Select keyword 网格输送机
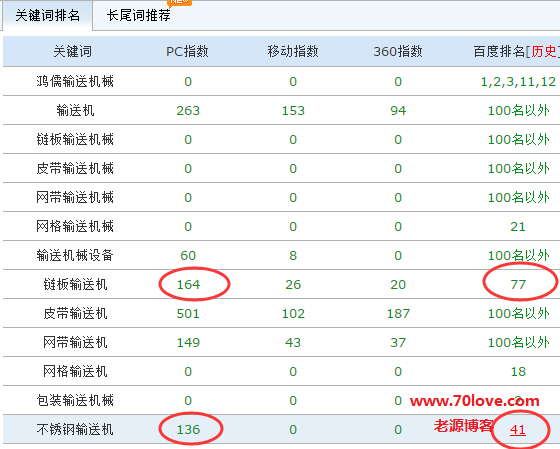This screenshot has height=449, width=560. tap(75, 371)
